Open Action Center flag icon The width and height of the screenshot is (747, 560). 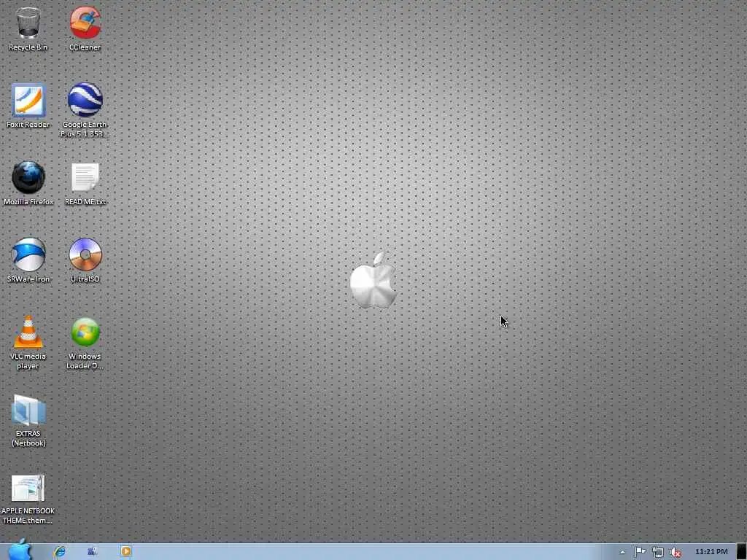640,552
